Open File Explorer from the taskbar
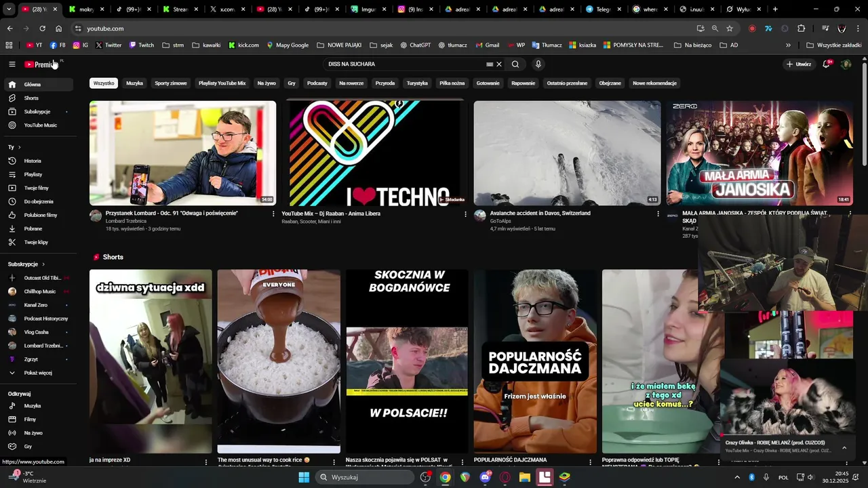Viewport: 868px width, 488px height. 525,477
